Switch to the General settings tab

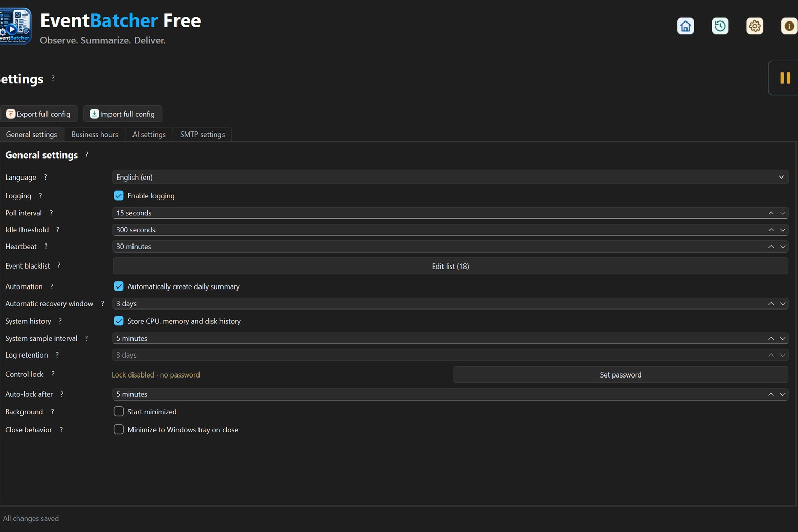point(32,134)
